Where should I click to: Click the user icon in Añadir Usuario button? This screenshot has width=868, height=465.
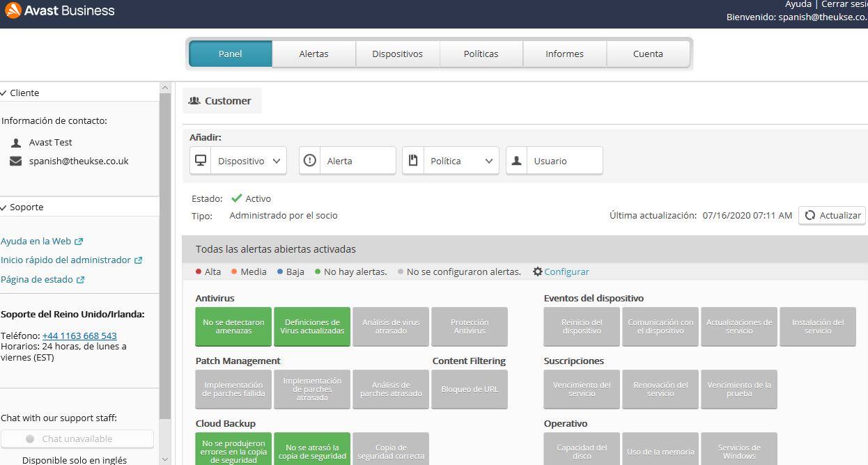click(517, 161)
